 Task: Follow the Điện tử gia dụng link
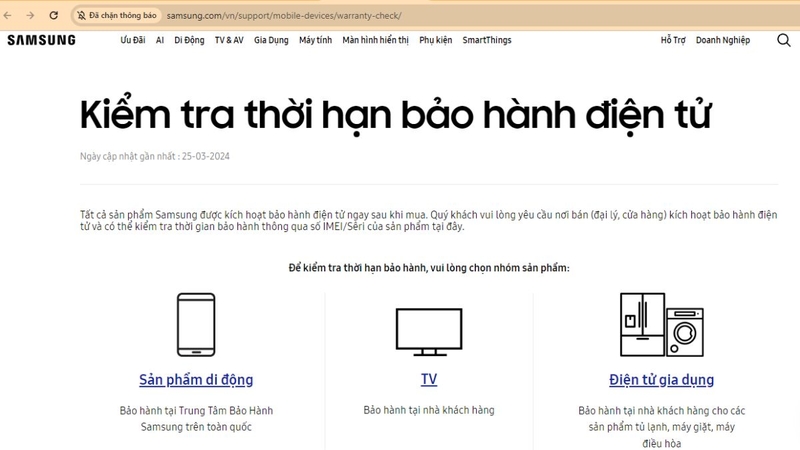tap(661, 380)
